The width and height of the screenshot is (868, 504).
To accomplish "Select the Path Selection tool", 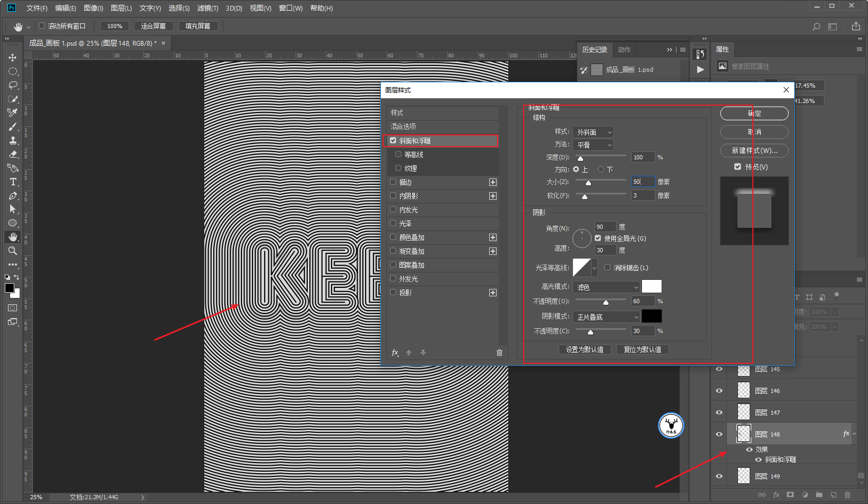I will [x=13, y=209].
